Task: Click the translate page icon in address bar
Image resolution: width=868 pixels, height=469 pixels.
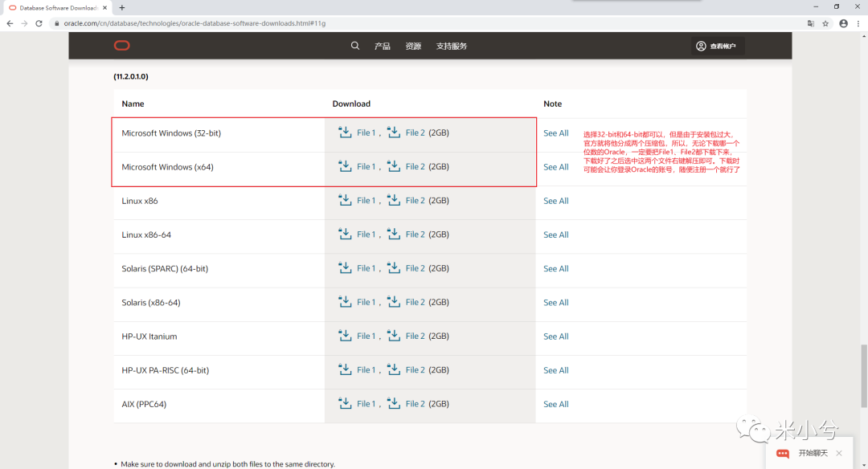Action: (x=810, y=23)
